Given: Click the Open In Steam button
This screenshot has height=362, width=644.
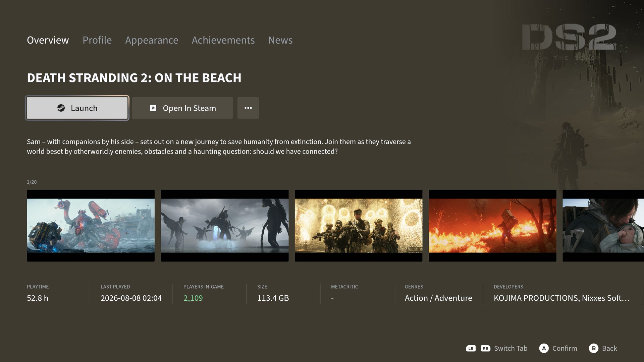Looking at the screenshot, I should click(182, 108).
